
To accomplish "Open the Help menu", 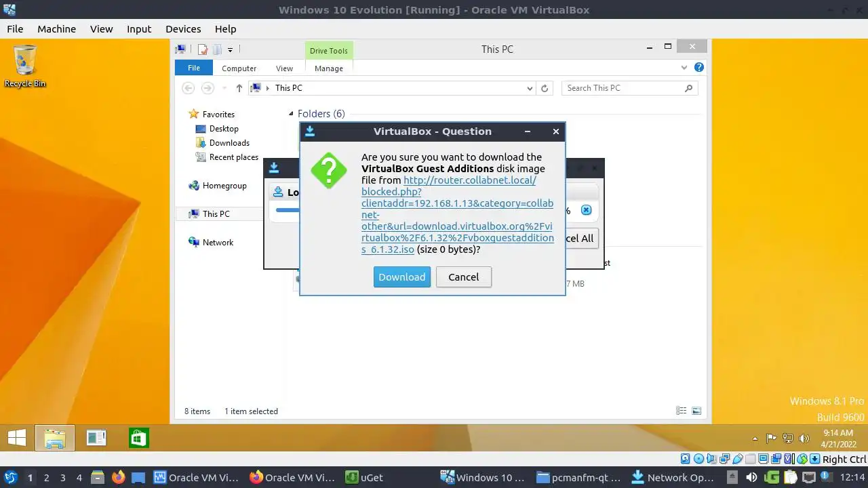I will pos(225,29).
